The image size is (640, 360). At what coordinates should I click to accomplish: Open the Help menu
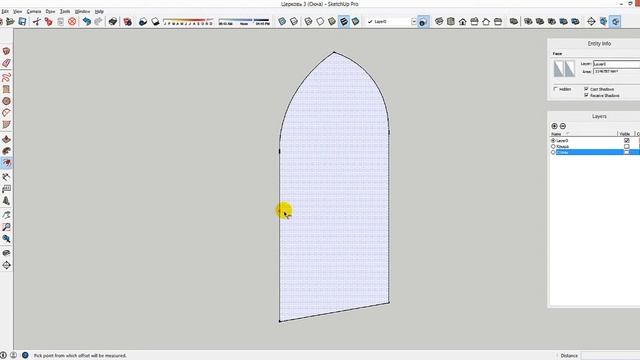[99, 11]
